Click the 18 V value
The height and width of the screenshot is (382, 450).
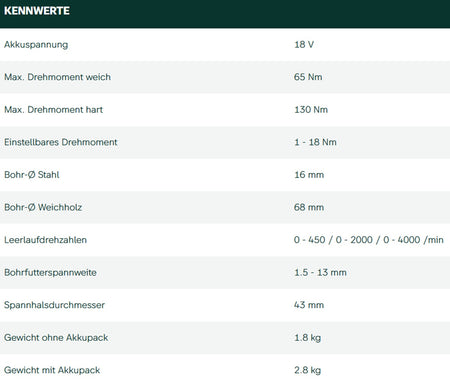304,44
